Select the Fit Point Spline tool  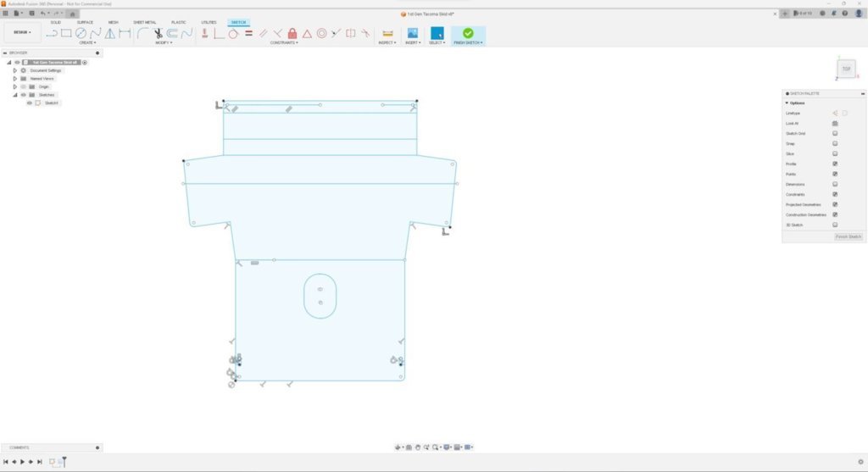click(x=96, y=33)
